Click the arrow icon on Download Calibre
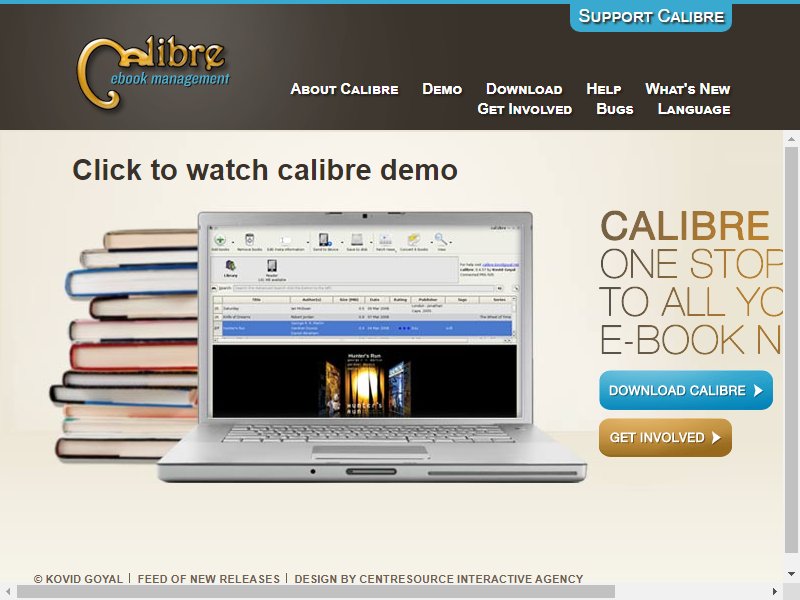The width and height of the screenshot is (800, 600). 758,391
